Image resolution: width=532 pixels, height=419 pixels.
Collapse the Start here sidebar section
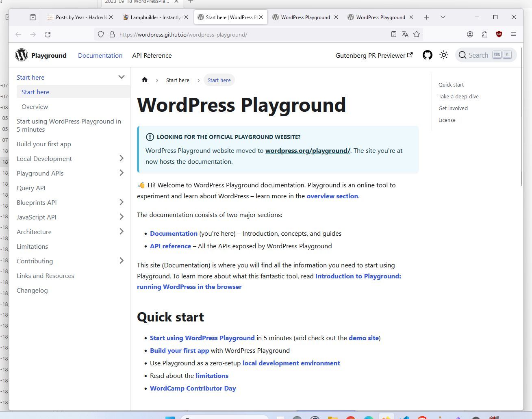tap(121, 77)
